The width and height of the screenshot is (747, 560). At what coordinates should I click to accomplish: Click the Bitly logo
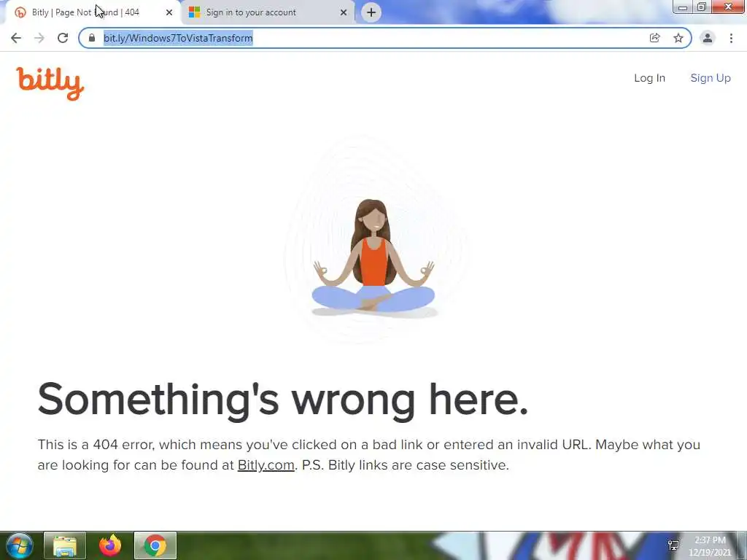[x=50, y=83]
